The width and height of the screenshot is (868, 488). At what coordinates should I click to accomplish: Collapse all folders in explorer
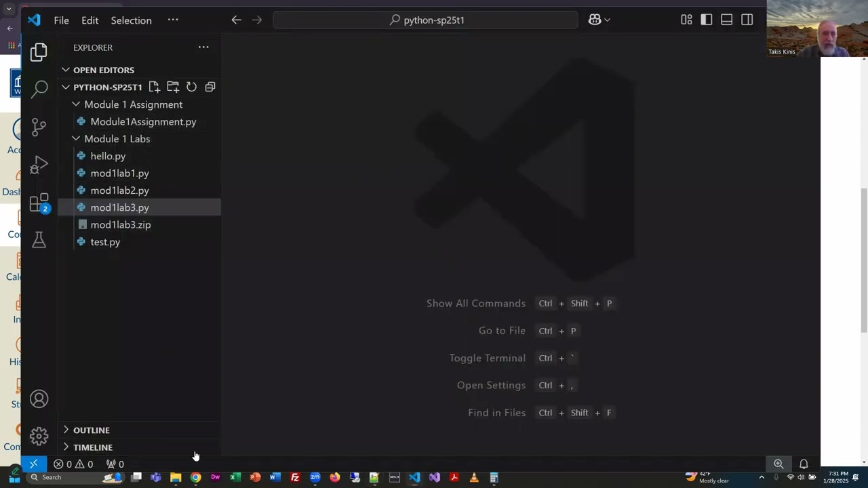tap(210, 87)
